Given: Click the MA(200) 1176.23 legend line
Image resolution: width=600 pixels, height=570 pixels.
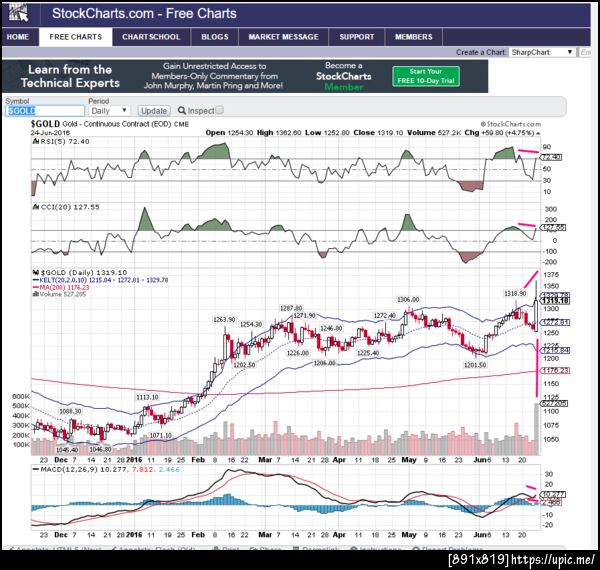Looking at the screenshot, I should pos(61,287).
